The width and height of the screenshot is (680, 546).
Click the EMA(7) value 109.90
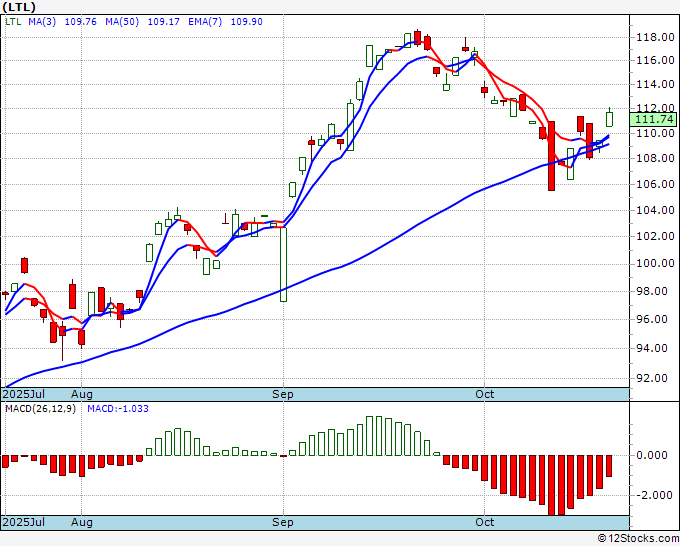[246, 22]
